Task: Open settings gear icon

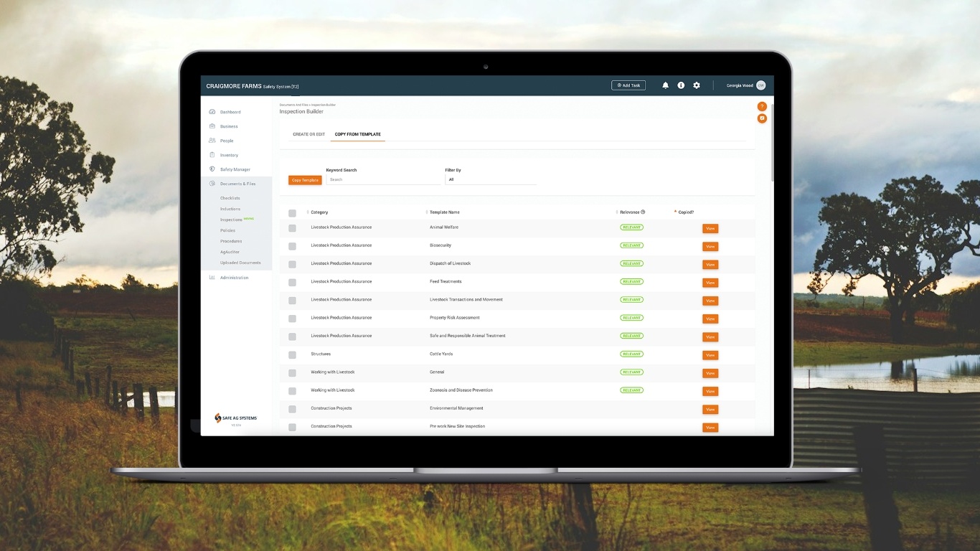Action: tap(696, 85)
